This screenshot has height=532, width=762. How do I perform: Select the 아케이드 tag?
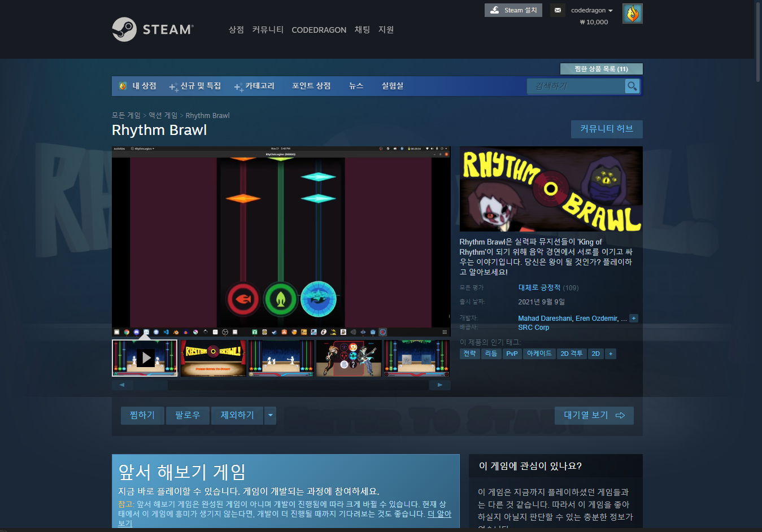coord(539,354)
